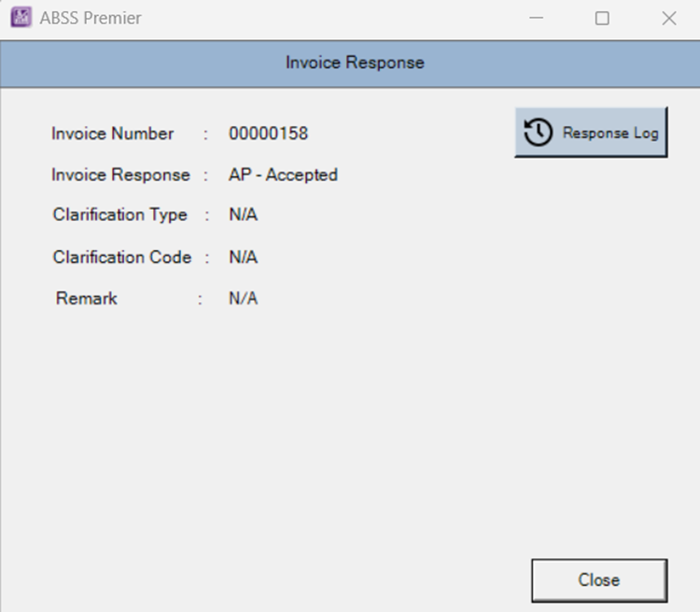
Task: Click the Response Log button text
Action: [610, 133]
